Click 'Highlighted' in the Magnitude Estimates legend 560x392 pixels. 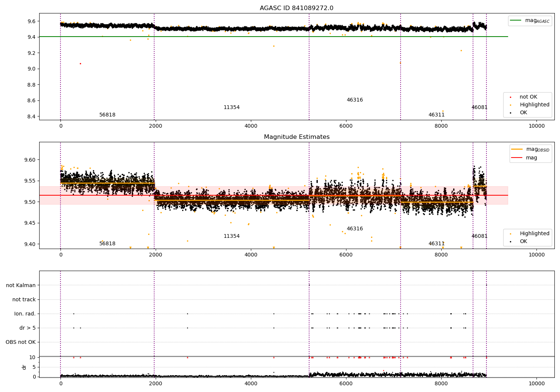[x=534, y=234]
